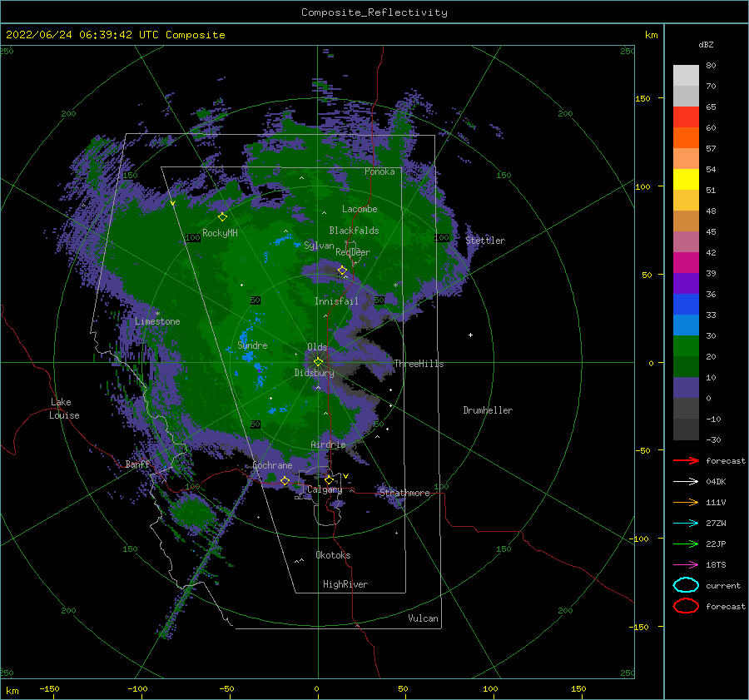Click the Composite_Reflectivity title

pyautogui.click(x=374, y=12)
